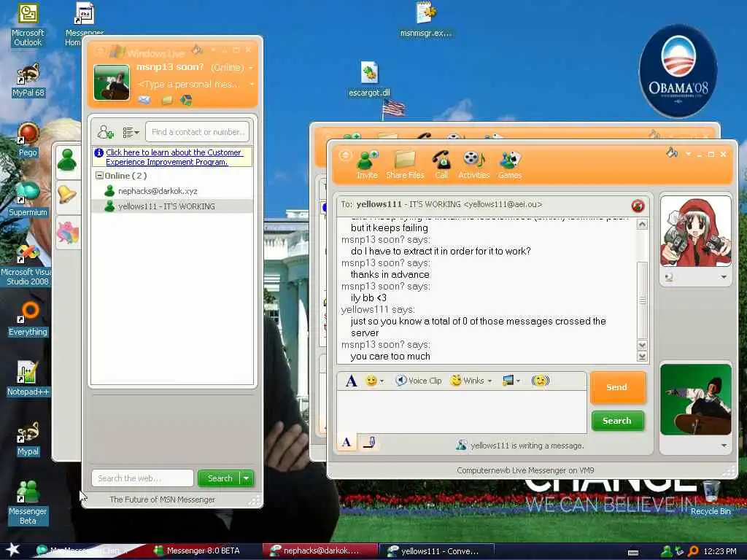This screenshot has height=560, width=747.
Task: Click the emoticon smiley icon
Action: pyautogui.click(x=371, y=381)
